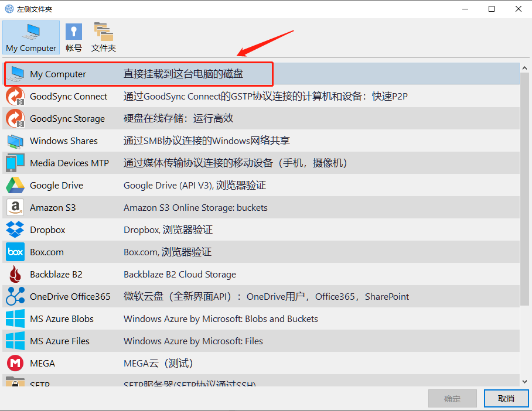
Task: Select Box.com entry name
Action: (47, 252)
